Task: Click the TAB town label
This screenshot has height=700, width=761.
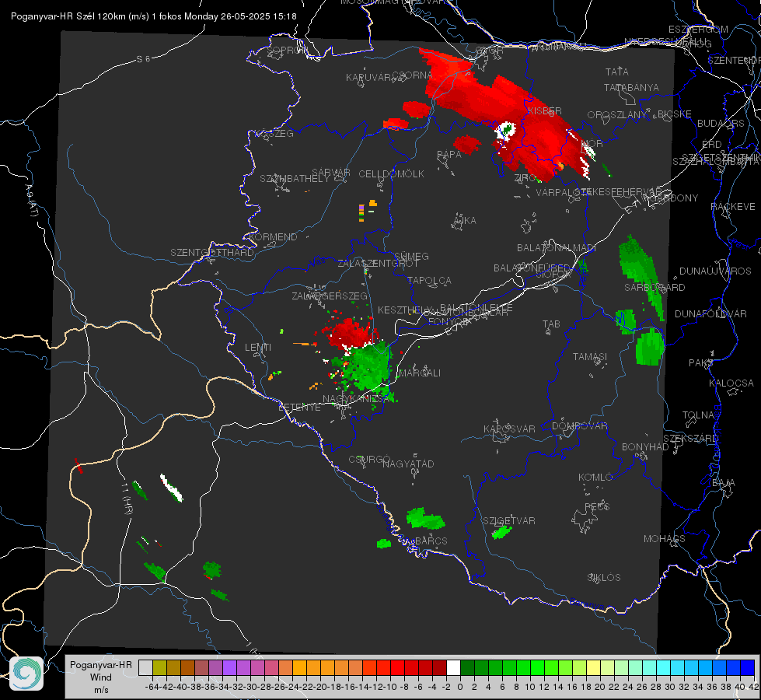Action: pos(551,324)
